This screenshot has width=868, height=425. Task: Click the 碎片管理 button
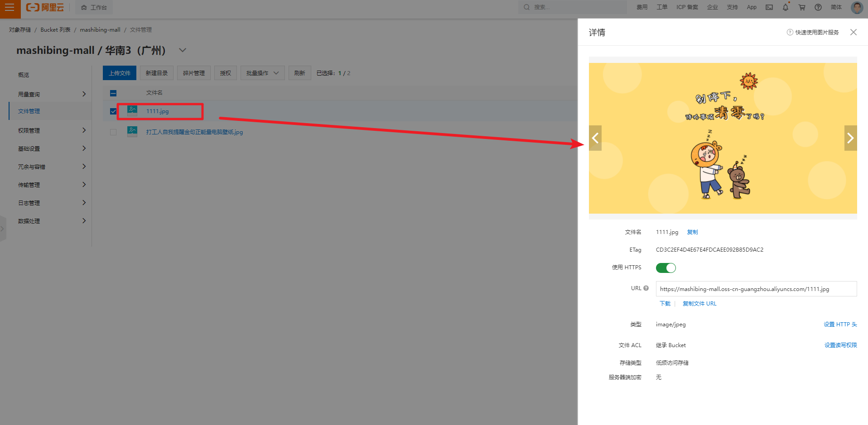pyautogui.click(x=194, y=73)
